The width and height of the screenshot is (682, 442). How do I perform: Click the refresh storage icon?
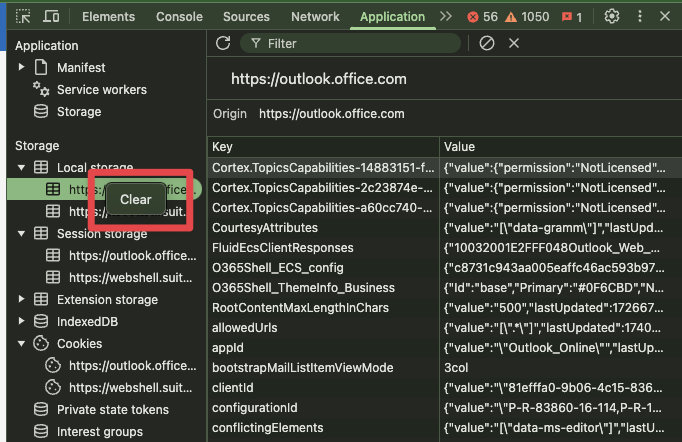[x=223, y=43]
